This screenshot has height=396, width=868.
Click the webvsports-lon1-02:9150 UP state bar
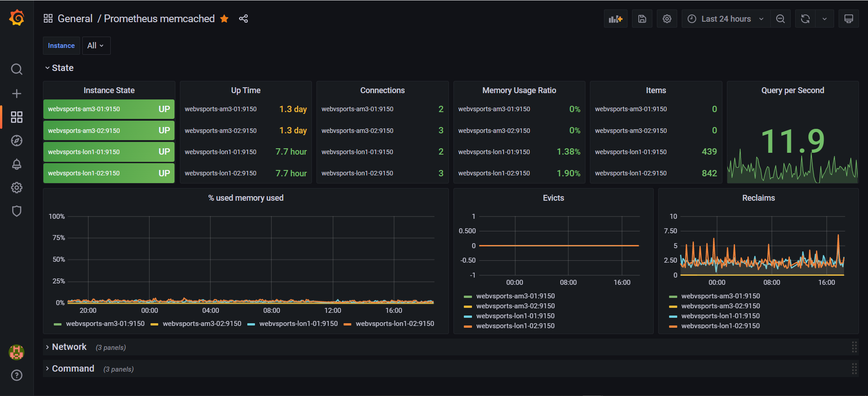pyautogui.click(x=109, y=173)
